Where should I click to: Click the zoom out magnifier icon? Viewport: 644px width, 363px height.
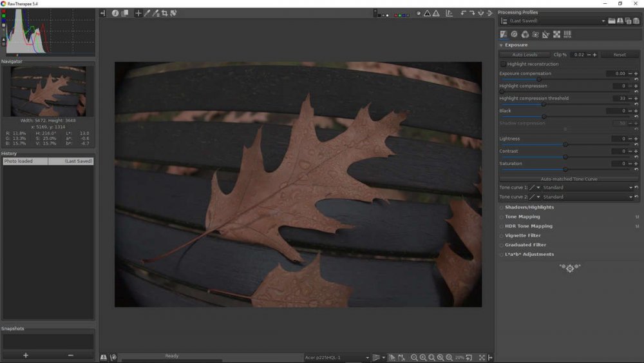tap(414, 357)
